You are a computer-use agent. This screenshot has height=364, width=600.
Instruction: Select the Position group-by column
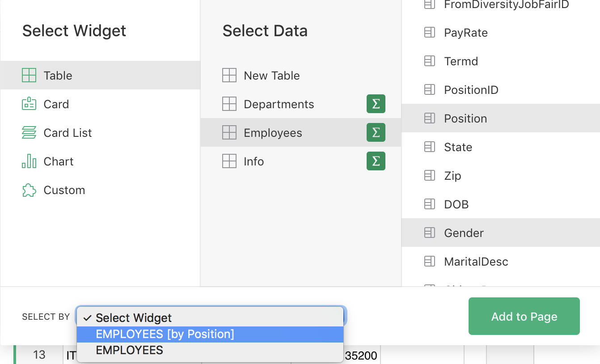coord(465,119)
